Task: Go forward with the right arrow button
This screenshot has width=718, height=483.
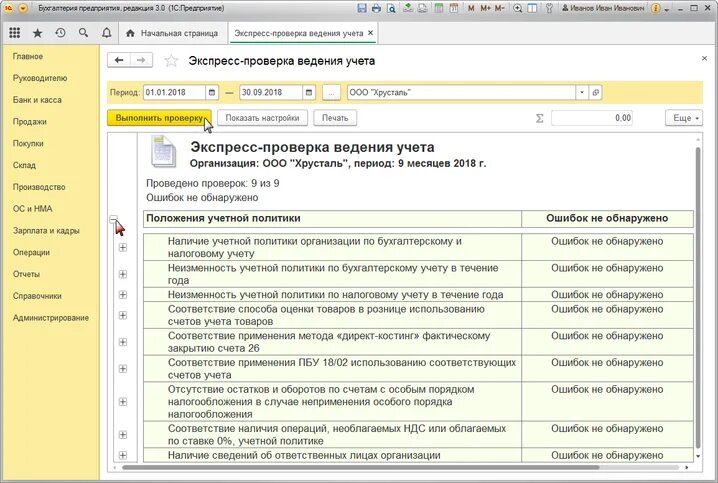Action: pyautogui.click(x=141, y=60)
